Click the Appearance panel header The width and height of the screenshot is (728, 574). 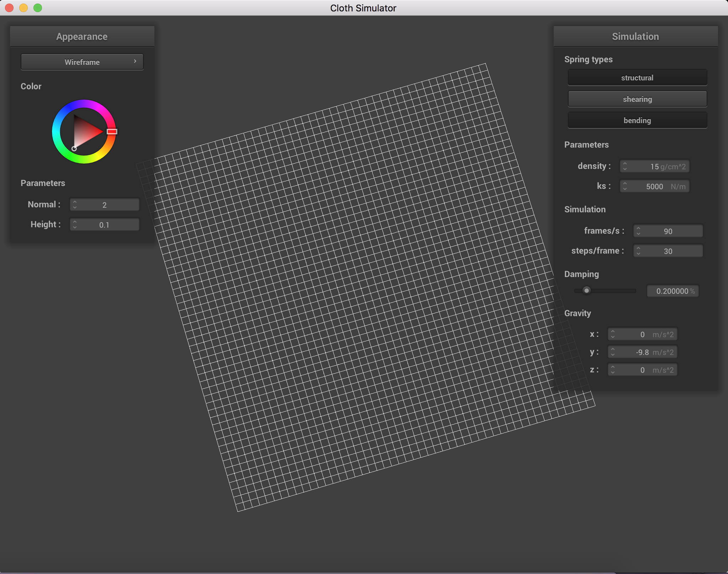pyautogui.click(x=82, y=36)
